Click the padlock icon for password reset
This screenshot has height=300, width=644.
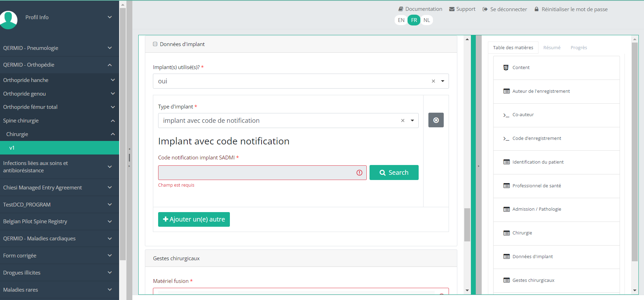(536, 9)
